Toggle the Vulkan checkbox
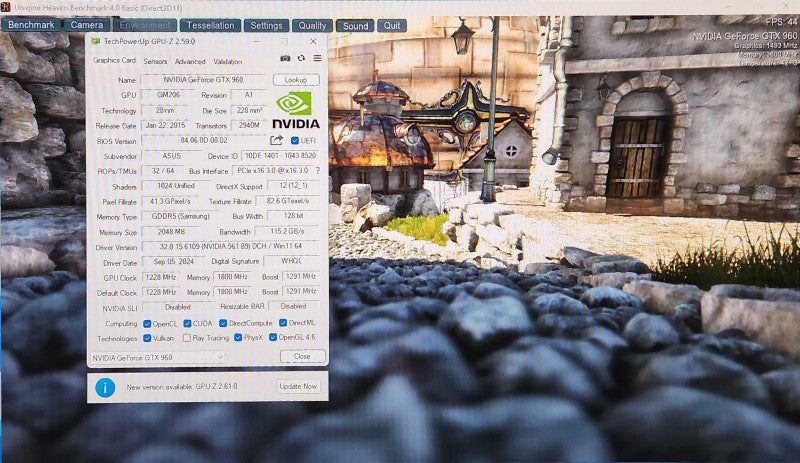Screen dimensions: 800x463 coord(147,338)
